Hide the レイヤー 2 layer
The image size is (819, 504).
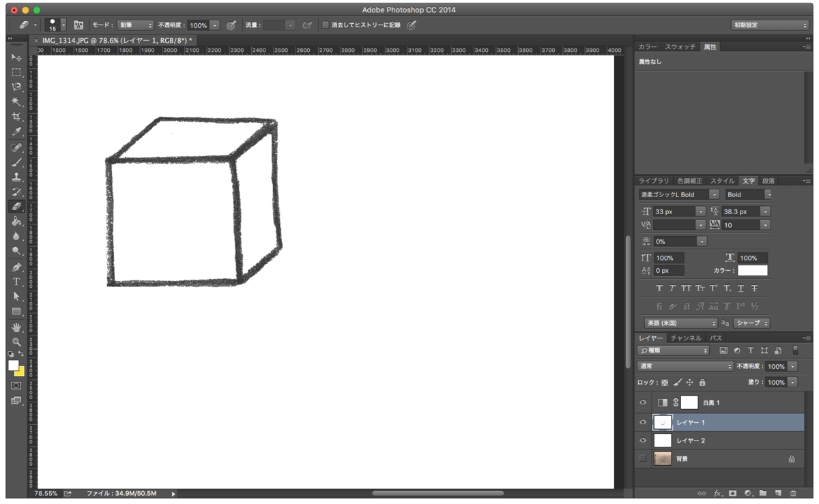(643, 441)
